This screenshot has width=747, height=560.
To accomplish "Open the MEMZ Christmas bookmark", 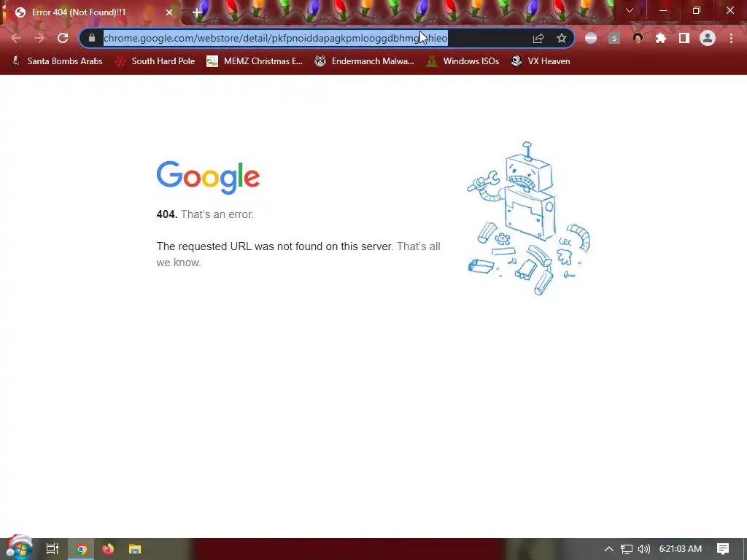I will (255, 61).
